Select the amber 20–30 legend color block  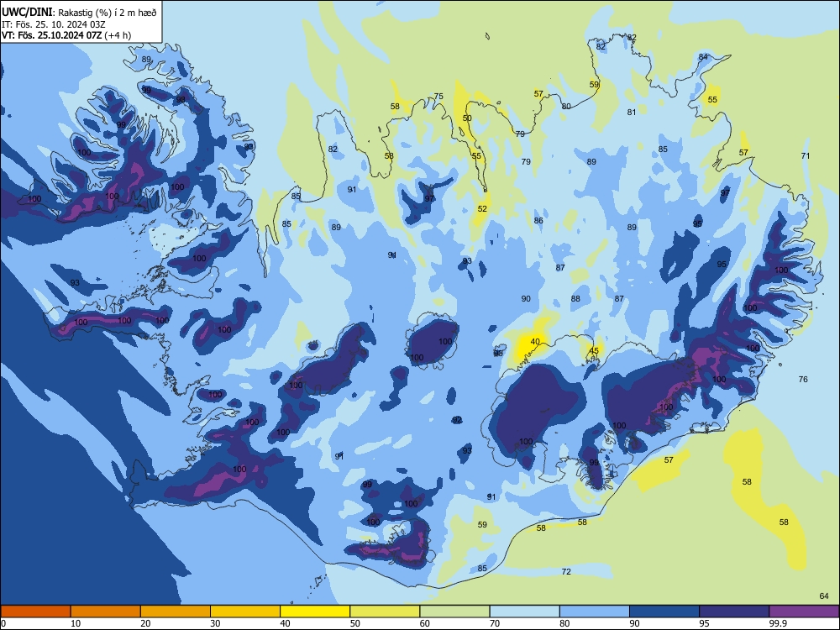pyautogui.click(x=176, y=612)
